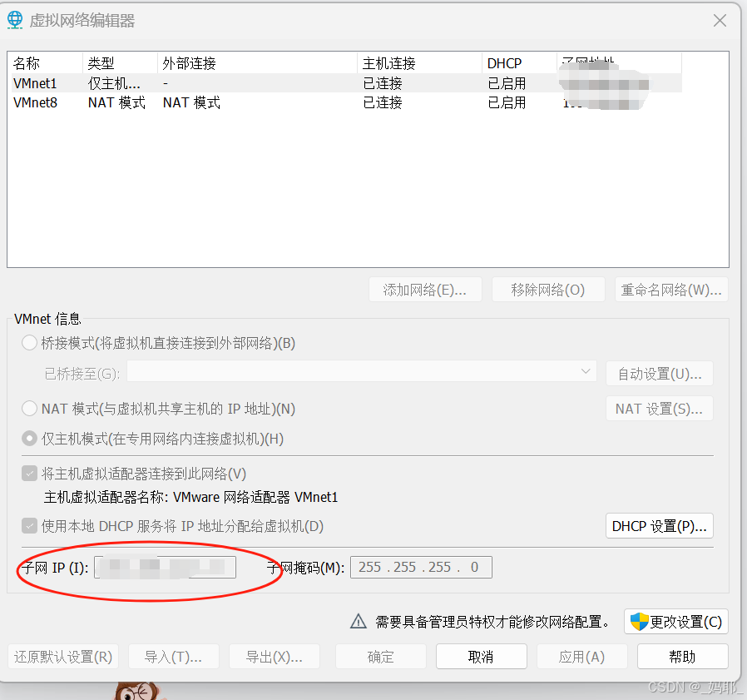Screen dimensions: 747x700
Task: Click the DHCP column header
Action: (519, 63)
